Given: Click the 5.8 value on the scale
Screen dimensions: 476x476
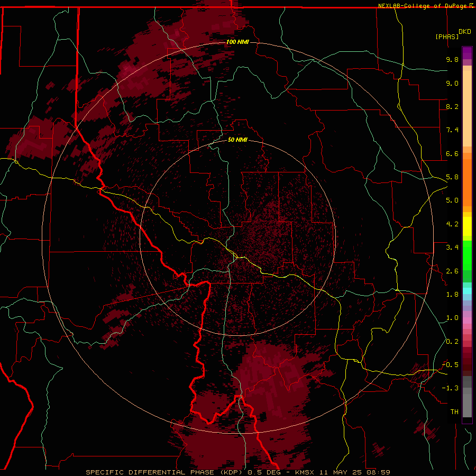Looking at the screenshot, I should pos(452,177).
